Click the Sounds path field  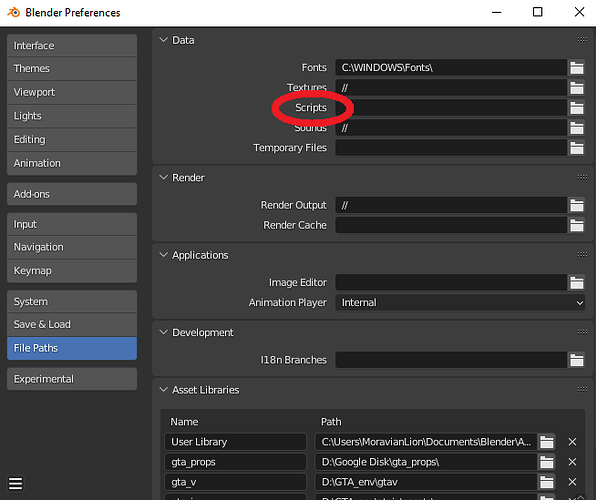[x=451, y=128]
